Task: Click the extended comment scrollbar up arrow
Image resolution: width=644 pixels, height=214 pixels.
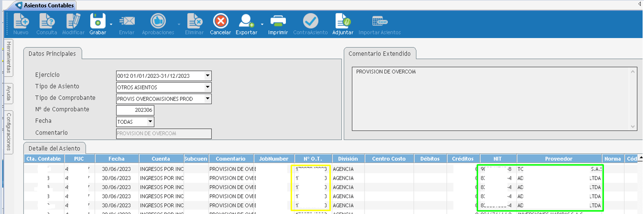Action: point(633,71)
